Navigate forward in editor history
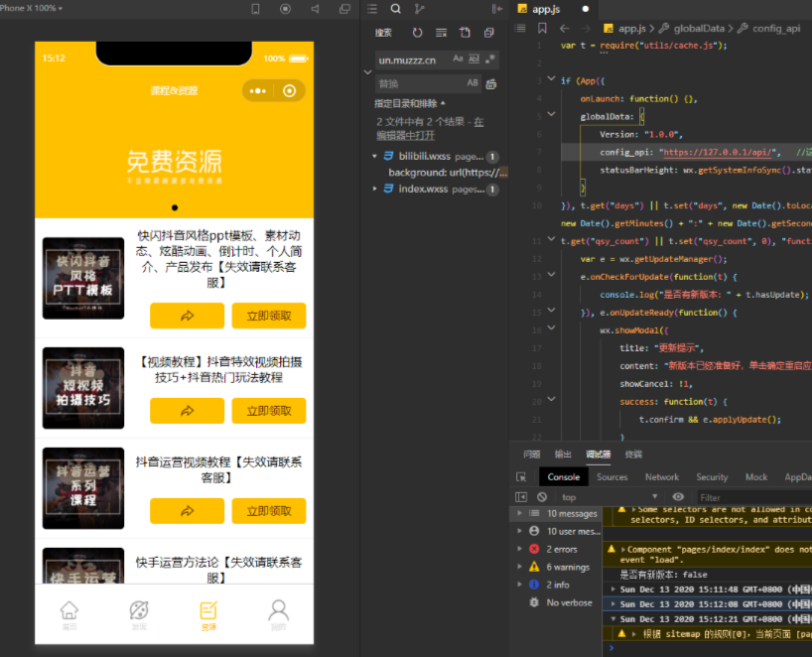The image size is (812, 657). coord(586,29)
